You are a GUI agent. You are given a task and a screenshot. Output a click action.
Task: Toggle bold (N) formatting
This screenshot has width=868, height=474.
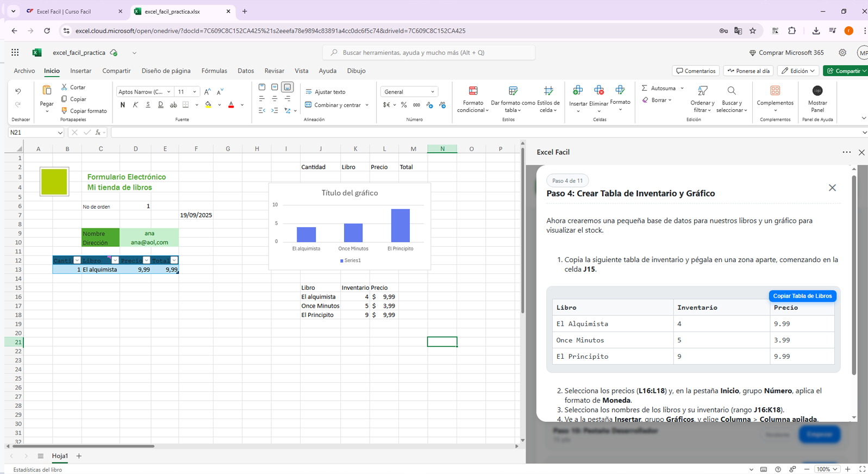pyautogui.click(x=123, y=105)
